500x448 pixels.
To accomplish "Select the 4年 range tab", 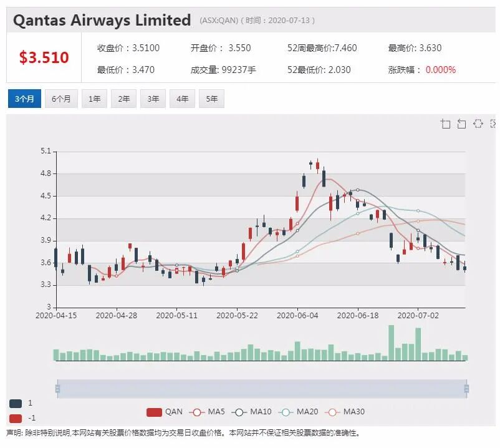I will pos(183,99).
